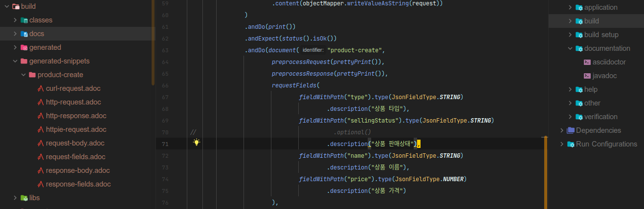The width and height of the screenshot is (644, 209).
Task: Click line number 71 in the gutter
Action: [x=164, y=144]
